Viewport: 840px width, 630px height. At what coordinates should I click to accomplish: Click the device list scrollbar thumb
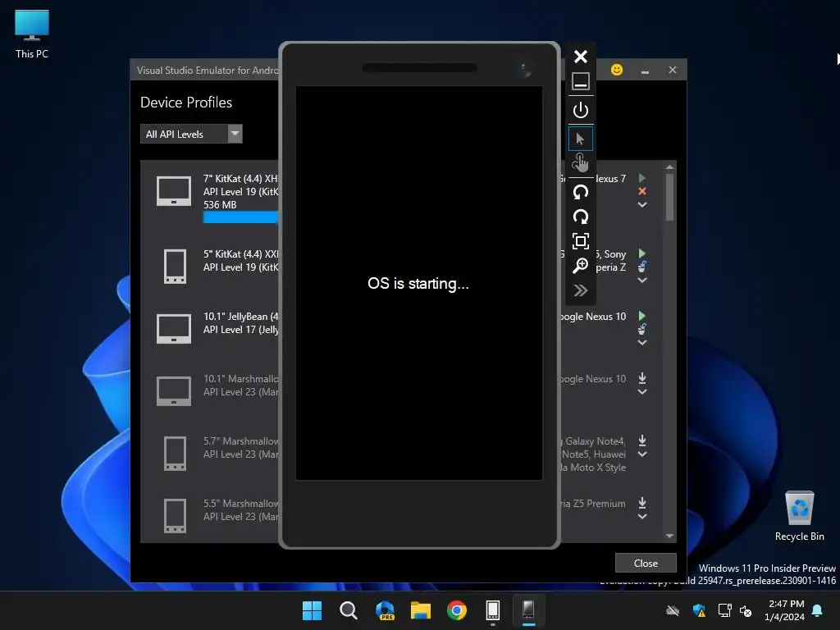(x=669, y=197)
